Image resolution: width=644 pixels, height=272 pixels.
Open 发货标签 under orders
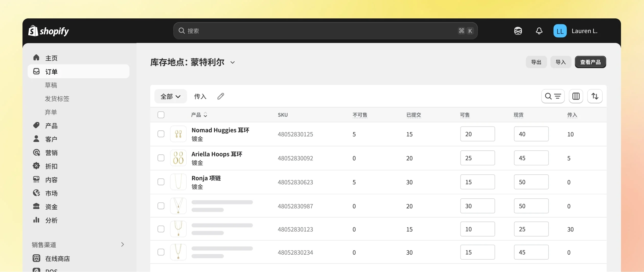tap(57, 98)
